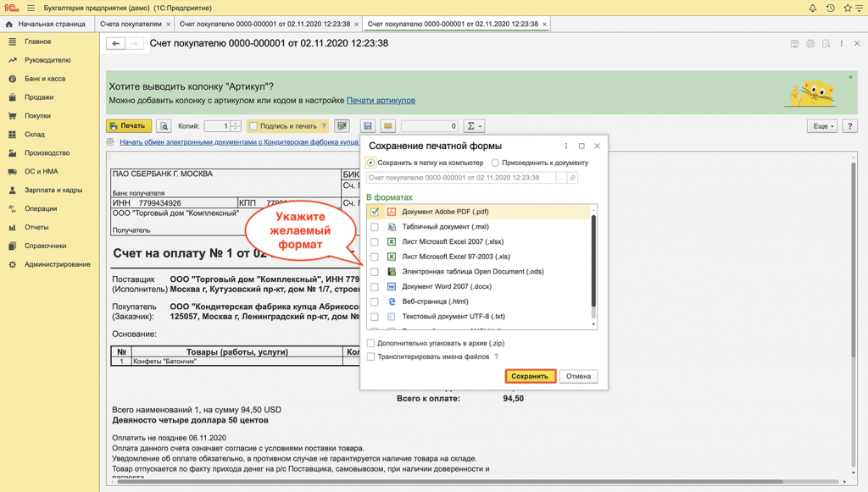
Task: Click the Сохранить button
Action: pyautogui.click(x=531, y=376)
